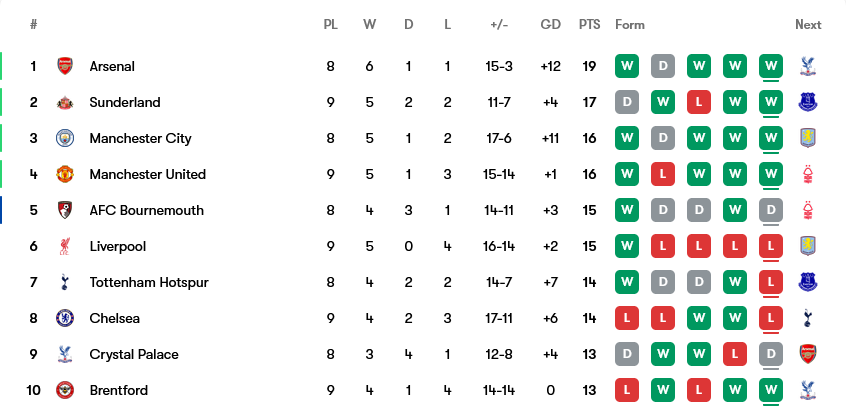Click the Liverpool crest beside team name
This screenshot has height=408, width=846.
(x=65, y=246)
